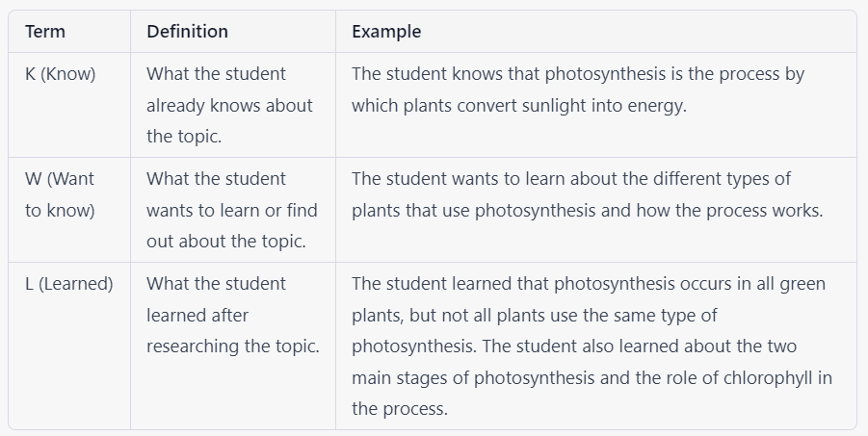Select the W (Want to know) term cell

pyautogui.click(x=60, y=194)
